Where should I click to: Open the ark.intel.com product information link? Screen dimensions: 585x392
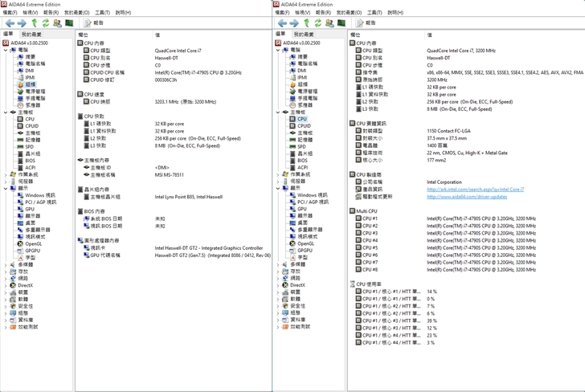tap(475, 190)
